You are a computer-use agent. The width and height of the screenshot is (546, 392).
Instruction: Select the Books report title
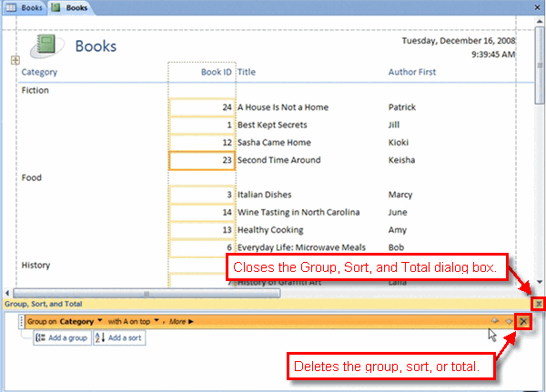(x=96, y=46)
